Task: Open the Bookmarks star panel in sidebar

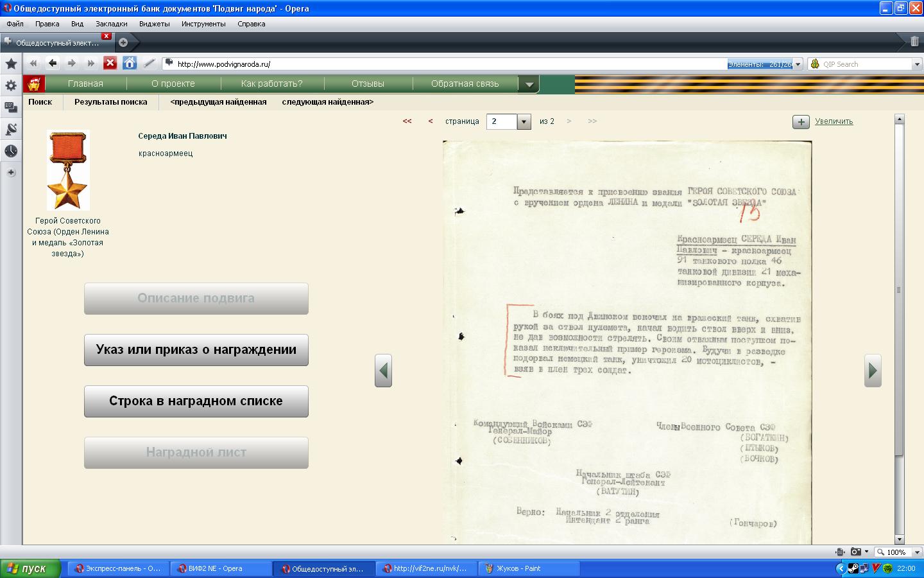Action: (11, 64)
